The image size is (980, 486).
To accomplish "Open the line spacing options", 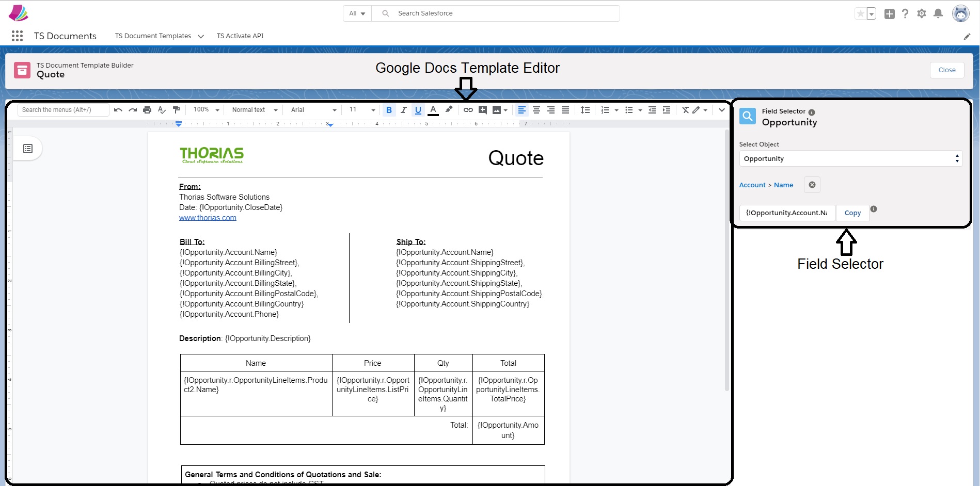I will tap(586, 110).
